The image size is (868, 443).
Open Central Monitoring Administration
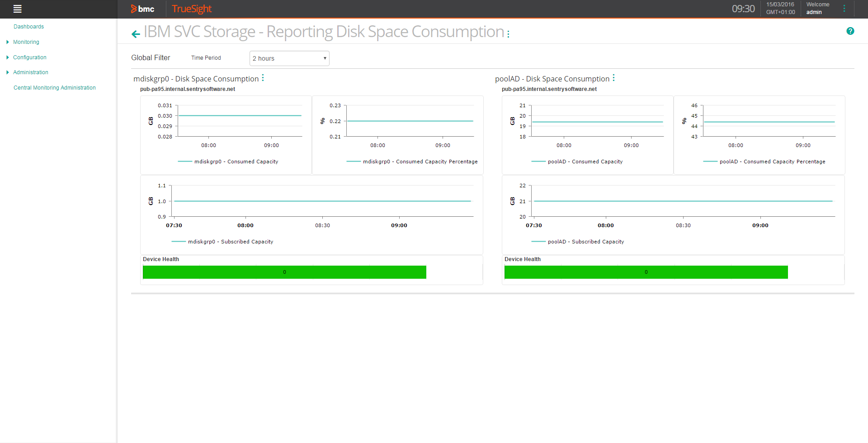[x=55, y=88]
